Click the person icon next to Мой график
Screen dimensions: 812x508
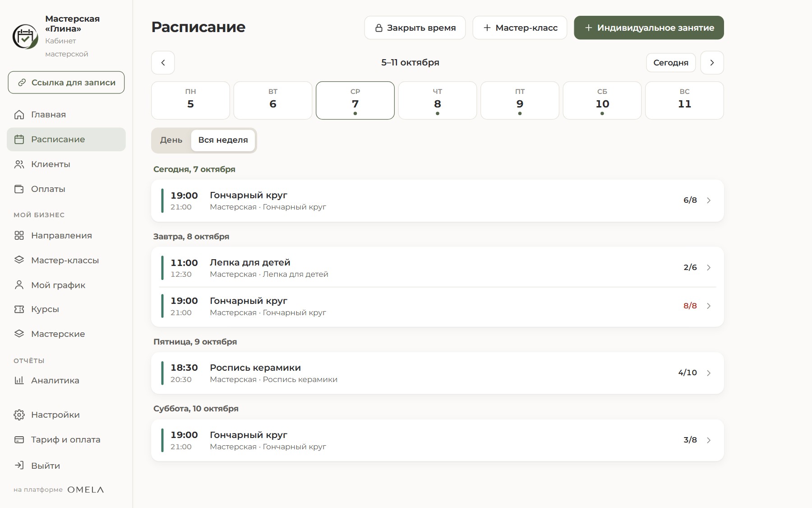pyautogui.click(x=19, y=285)
